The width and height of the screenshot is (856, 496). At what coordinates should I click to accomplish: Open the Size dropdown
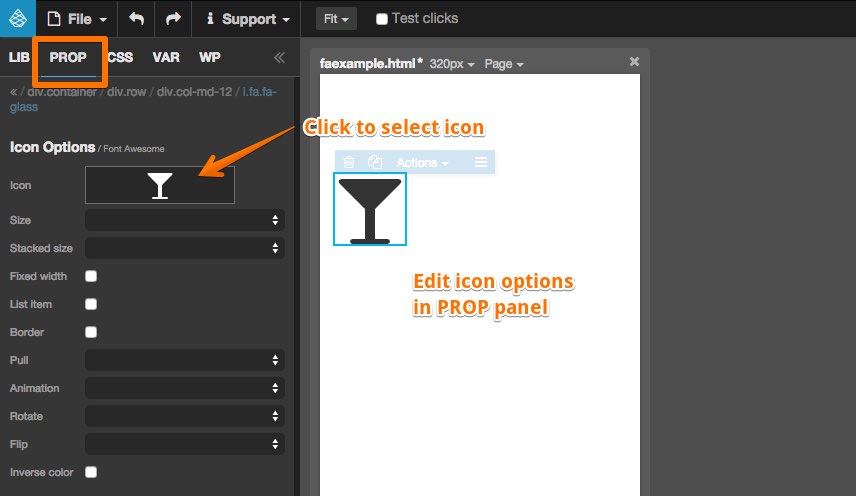click(x=185, y=220)
